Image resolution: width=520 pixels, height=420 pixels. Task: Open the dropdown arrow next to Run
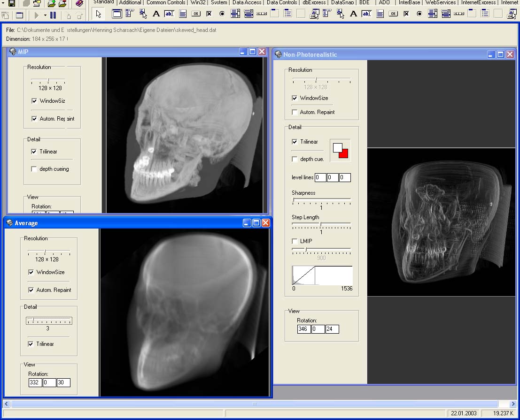point(45,15)
